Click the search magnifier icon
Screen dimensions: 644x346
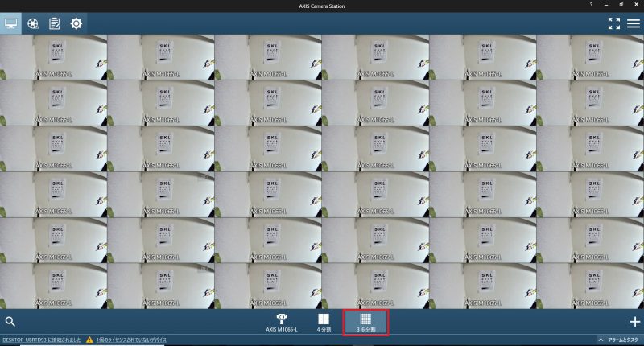[x=10, y=321]
